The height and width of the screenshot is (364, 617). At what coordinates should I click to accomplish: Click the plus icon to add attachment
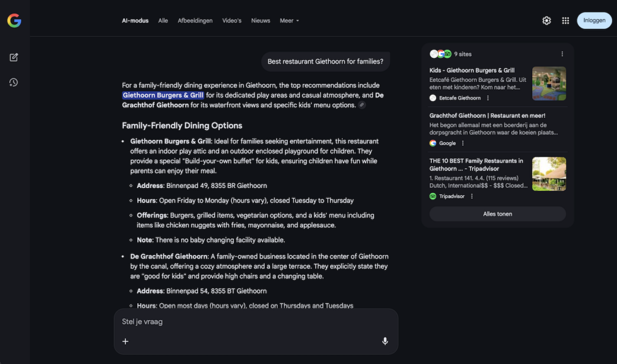point(125,341)
